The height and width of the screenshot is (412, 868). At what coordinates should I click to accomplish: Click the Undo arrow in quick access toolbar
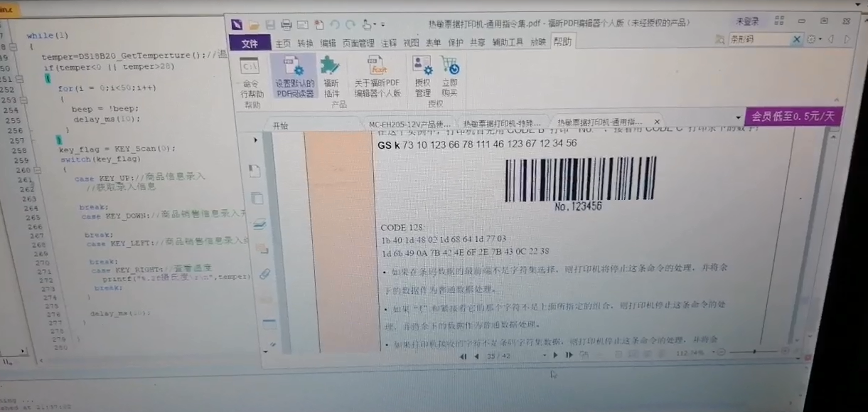pyautogui.click(x=336, y=24)
